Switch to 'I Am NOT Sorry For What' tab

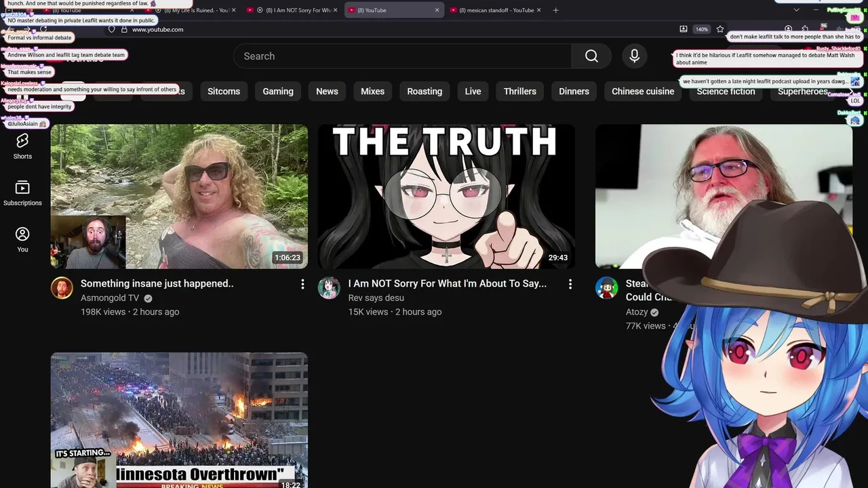(x=292, y=10)
